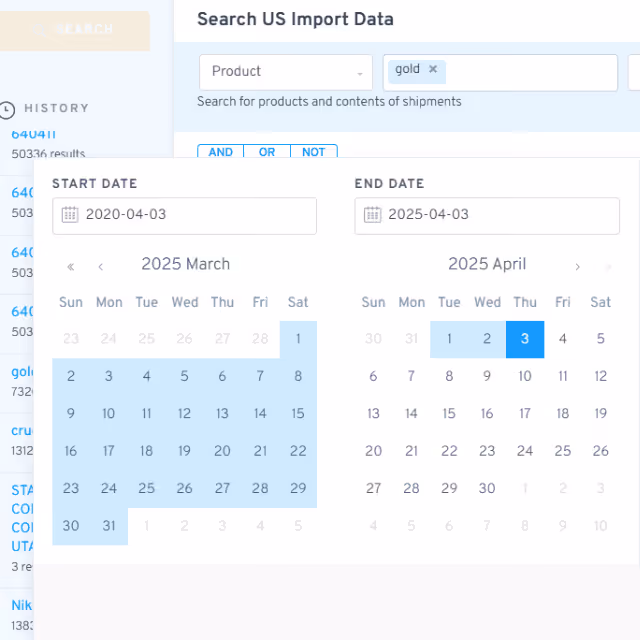Advance to next month with right chevron
The height and width of the screenshot is (640, 640).
577,267
